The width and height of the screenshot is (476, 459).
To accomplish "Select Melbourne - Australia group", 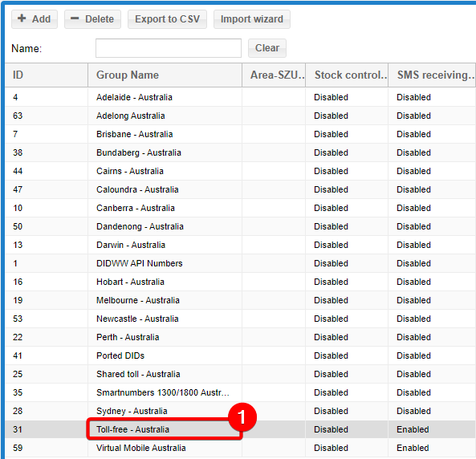I will tap(138, 301).
